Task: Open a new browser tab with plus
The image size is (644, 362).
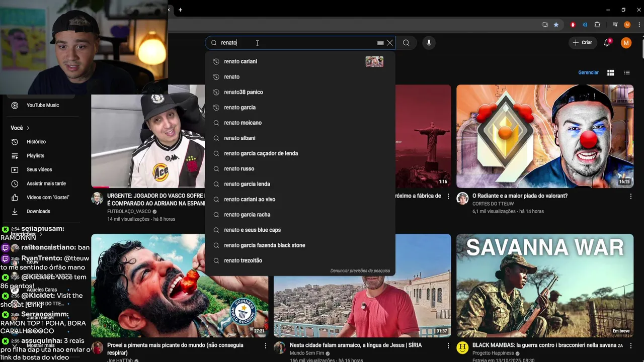Action: [180, 10]
